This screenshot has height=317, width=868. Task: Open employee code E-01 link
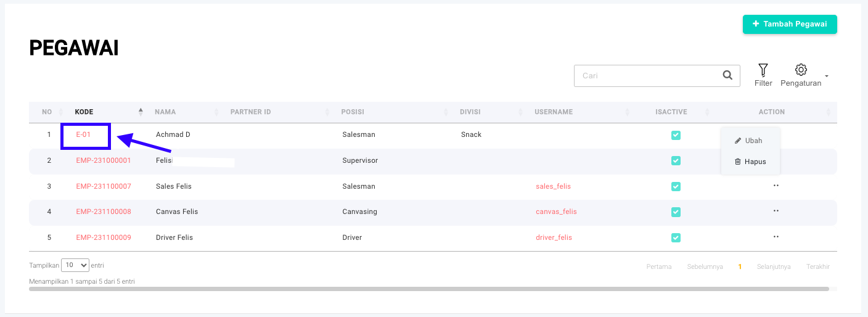coord(84,134)
